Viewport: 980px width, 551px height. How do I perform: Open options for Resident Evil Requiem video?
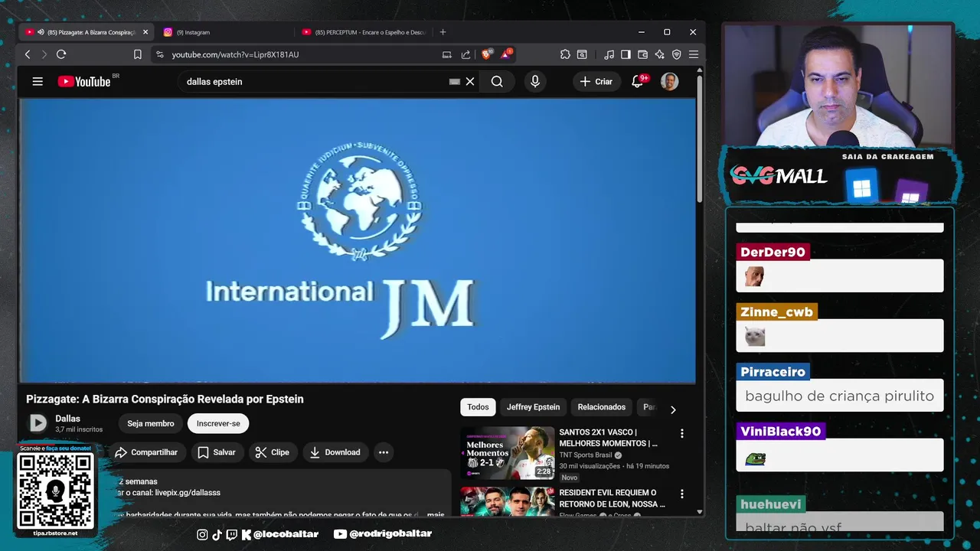pos(681,494)
